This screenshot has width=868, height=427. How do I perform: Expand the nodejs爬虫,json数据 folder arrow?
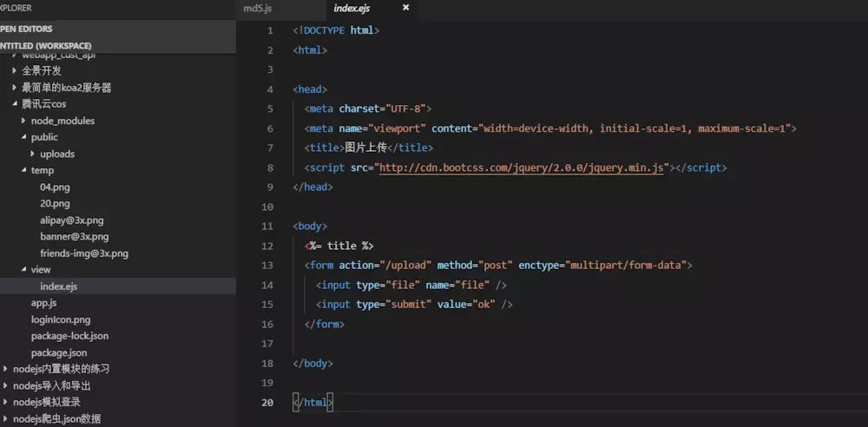pos(5,418)
